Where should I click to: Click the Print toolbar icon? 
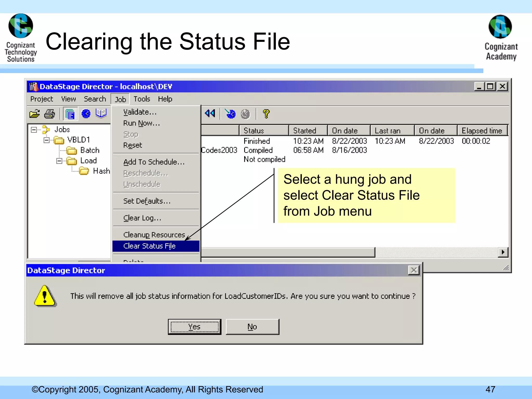(x=50, y=114)
